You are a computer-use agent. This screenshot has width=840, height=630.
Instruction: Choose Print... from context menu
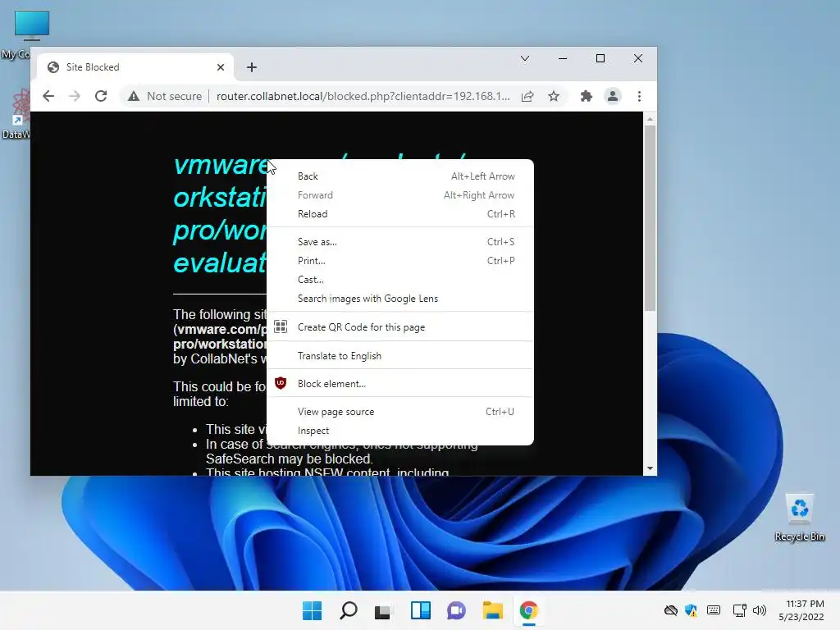coord(400,261)
